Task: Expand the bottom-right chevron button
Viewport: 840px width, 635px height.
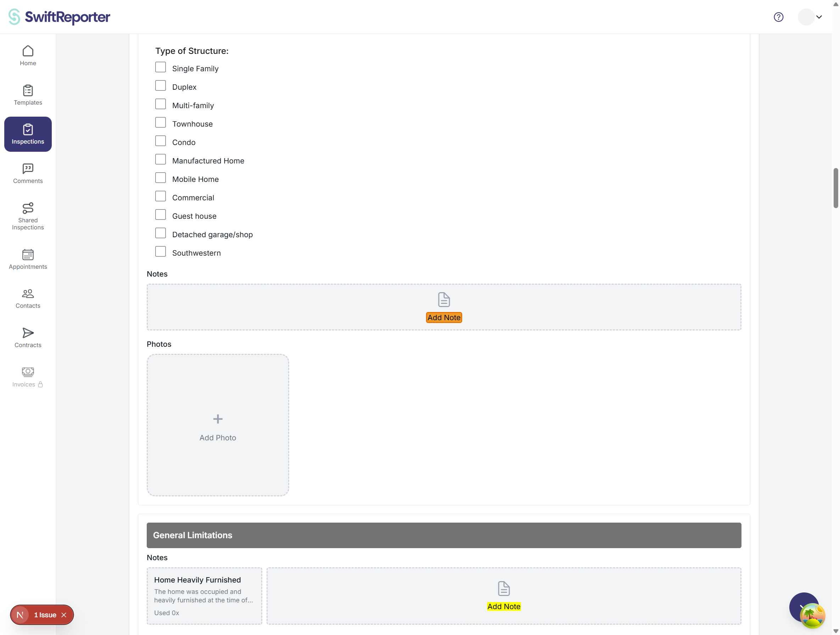Action: click(x=804, y=608)
